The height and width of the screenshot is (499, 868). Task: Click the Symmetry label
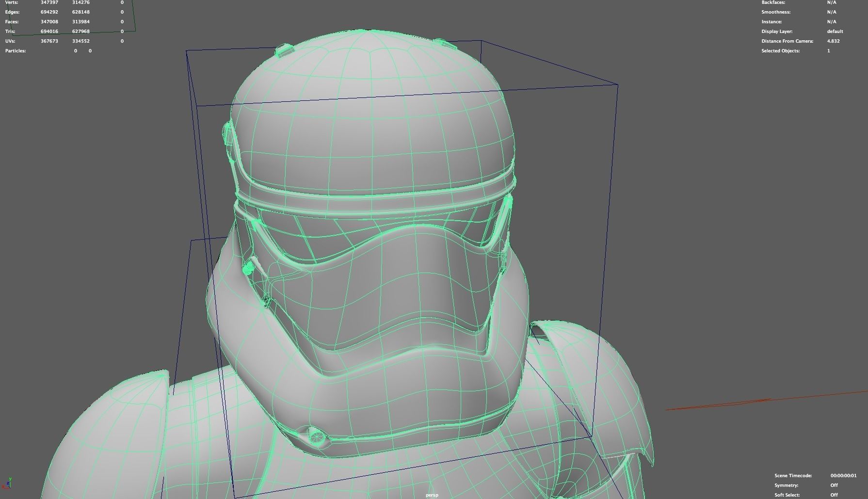click(x=786, y=485)
